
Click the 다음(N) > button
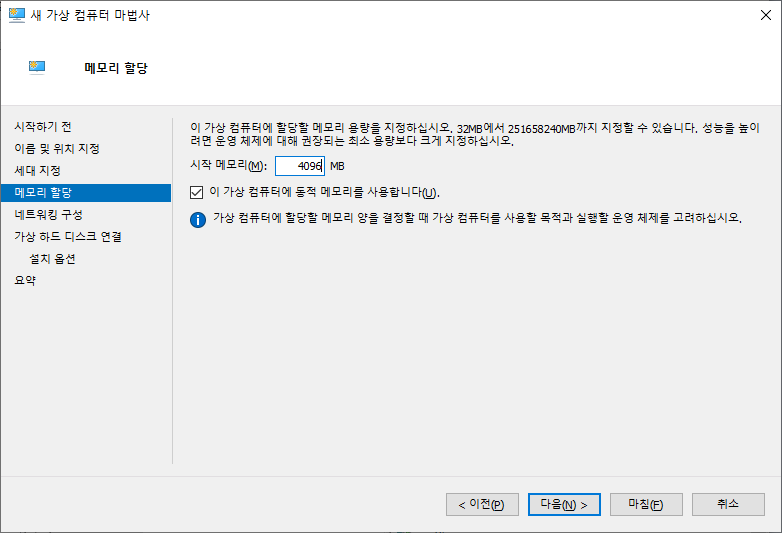click(x=564, y=505)
